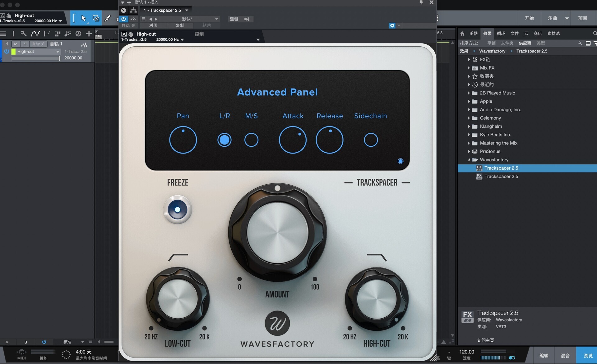Select the Paint pencil tool

click(108, 18)
